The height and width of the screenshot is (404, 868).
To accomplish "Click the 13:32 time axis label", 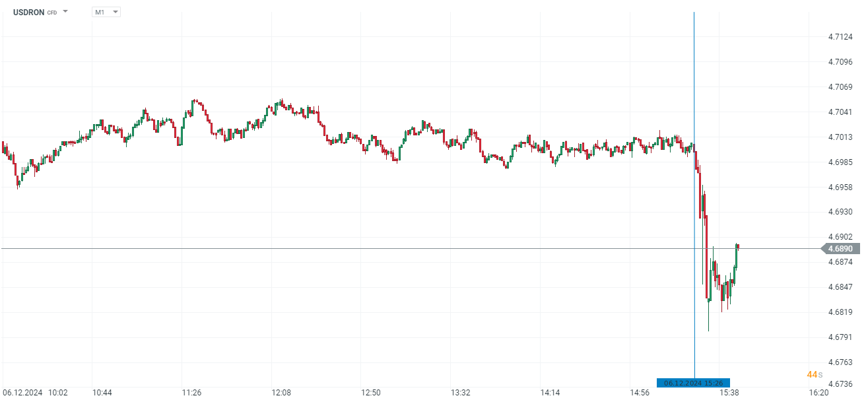I will tap(461, 392).
